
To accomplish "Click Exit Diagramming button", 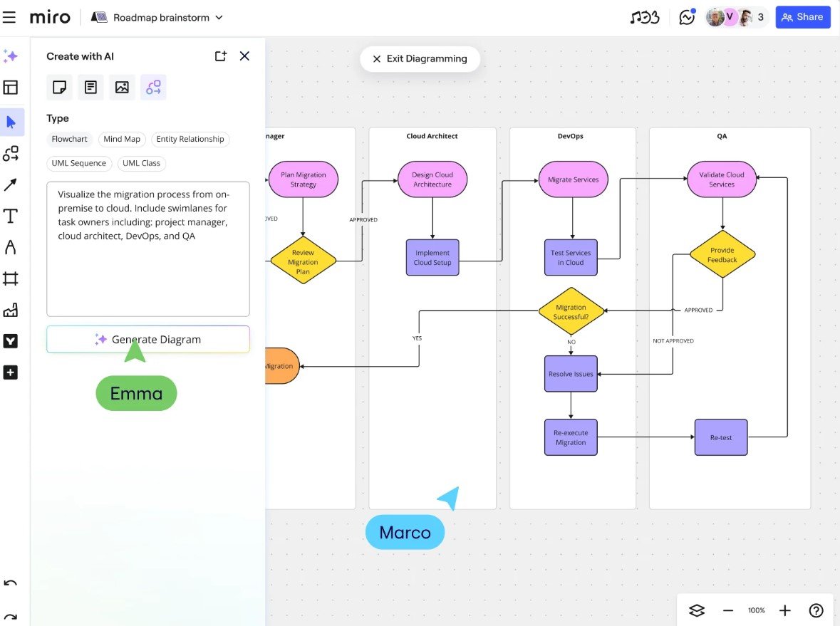I will pyautogui.click(x=420, y=59).
